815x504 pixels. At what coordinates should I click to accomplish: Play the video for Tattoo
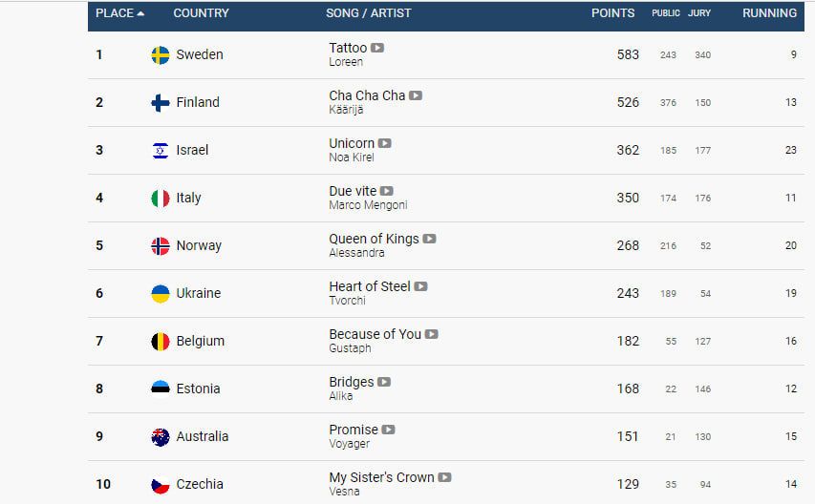377,48
